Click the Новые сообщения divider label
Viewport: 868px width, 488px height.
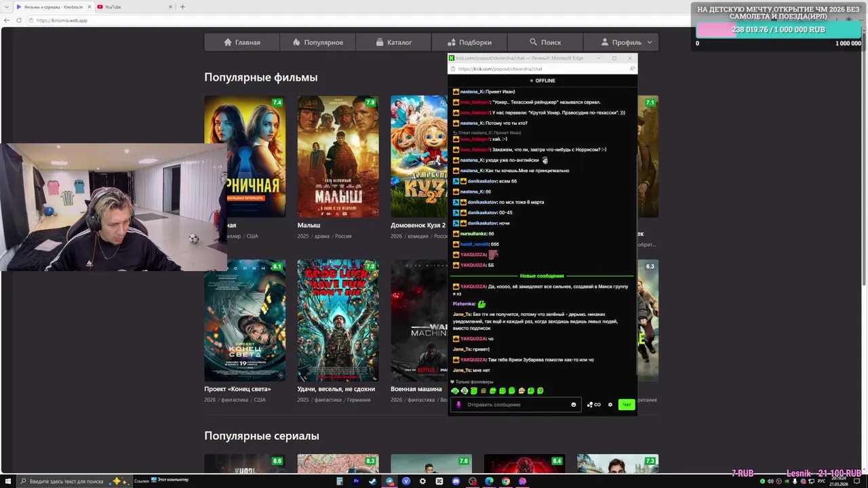point(541,276)
